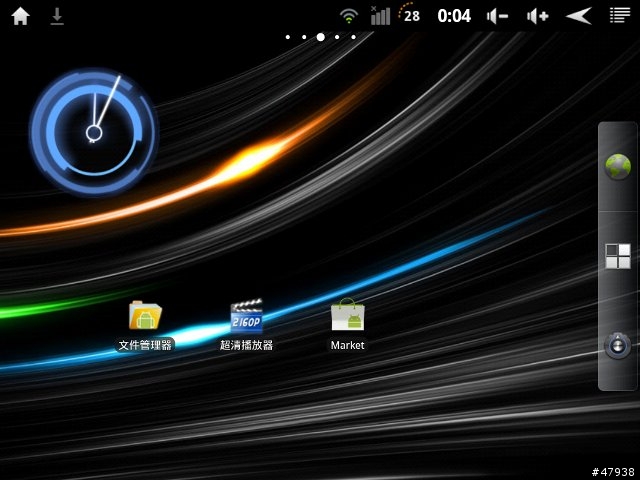The width and height of the screenshot is (640, 480).
Task: Open the app drawer grid icon
Action: (618, 256)
